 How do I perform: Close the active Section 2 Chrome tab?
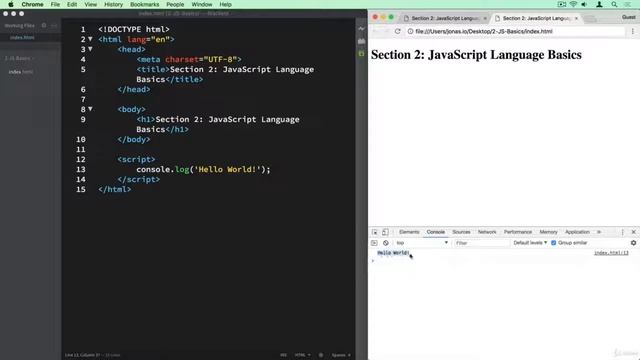pos(576,18)
